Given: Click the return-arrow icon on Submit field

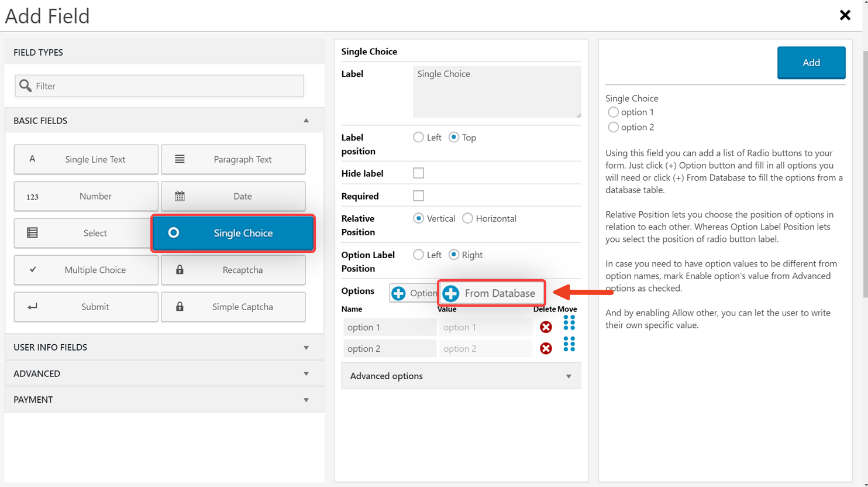Looking at the screenshot, I should (x=32, y=307).
